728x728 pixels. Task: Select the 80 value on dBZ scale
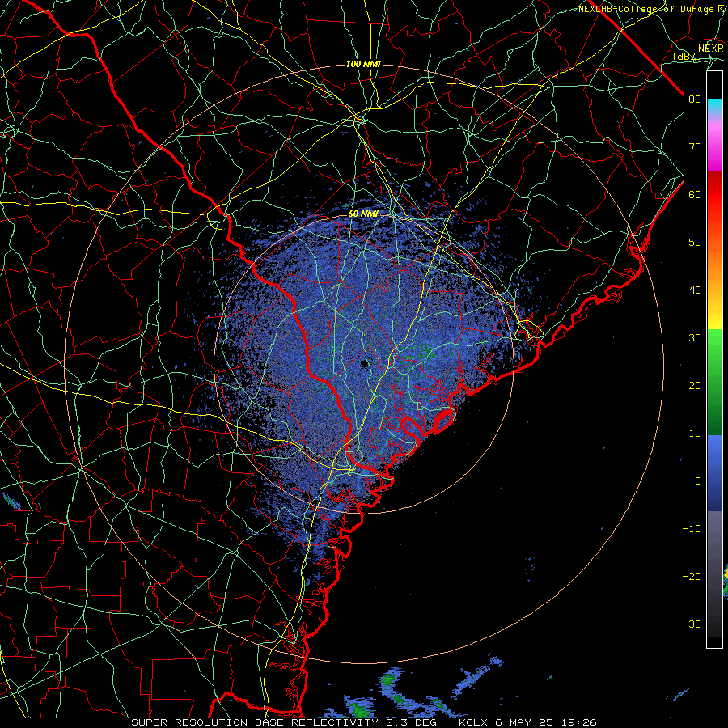point(695,99)
